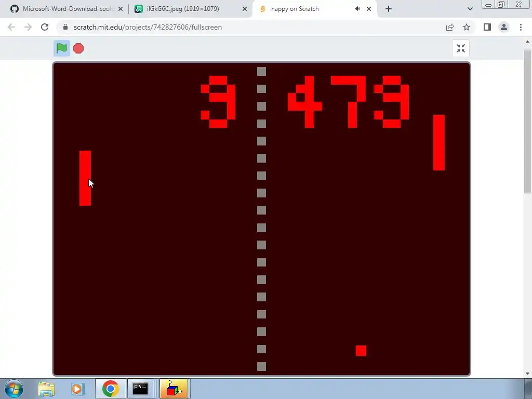Viewport: 532px width, 399px height.
Task: Mute the tab via speaker icon
Action: [357, 9]
